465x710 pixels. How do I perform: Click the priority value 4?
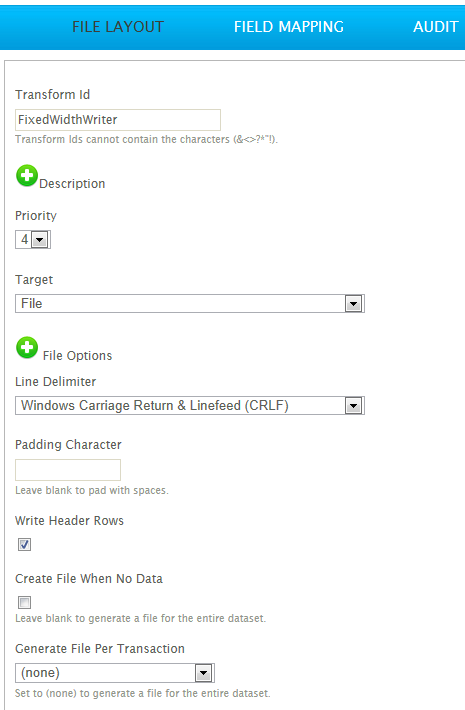pos(24,239)
